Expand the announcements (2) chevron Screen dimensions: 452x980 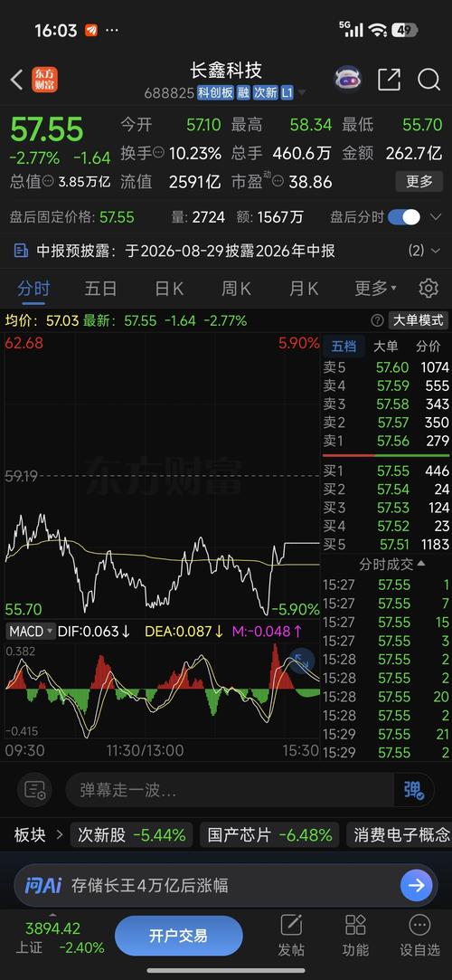click(436, 252)
